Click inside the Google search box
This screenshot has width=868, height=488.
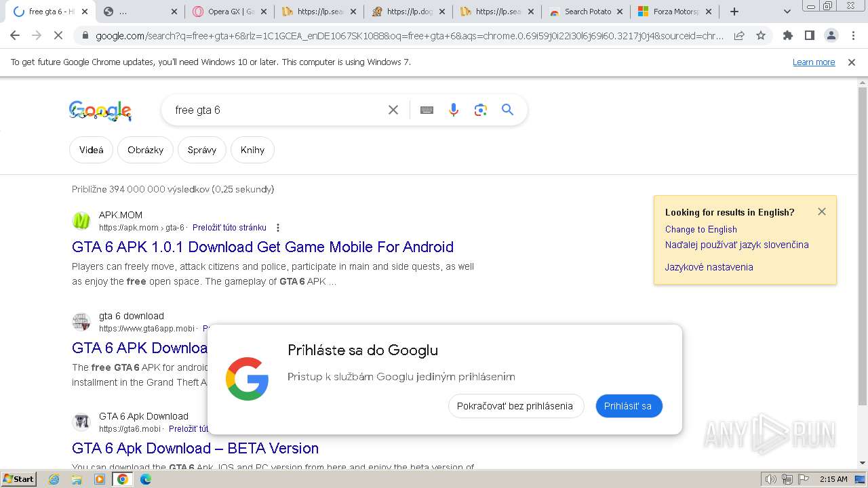[278, 110]
